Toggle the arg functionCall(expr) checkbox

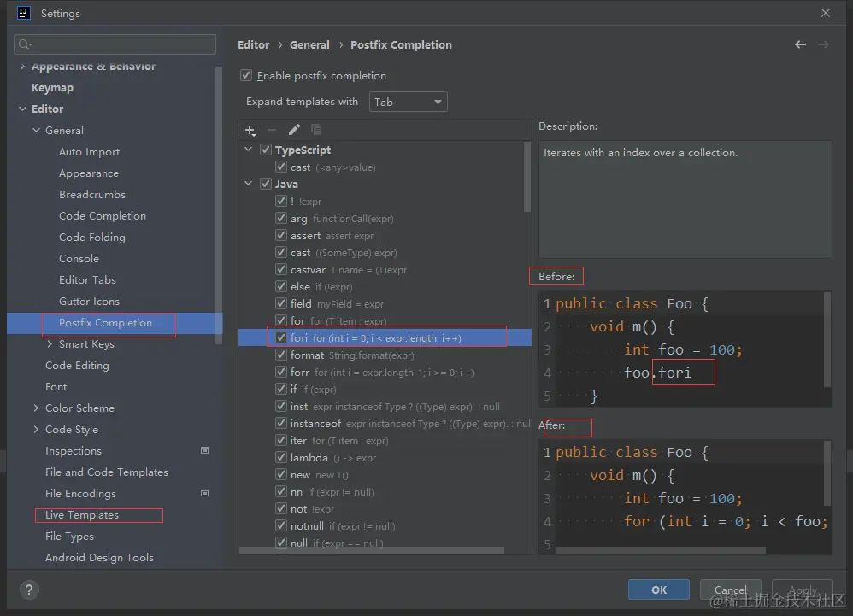point(280,218)
